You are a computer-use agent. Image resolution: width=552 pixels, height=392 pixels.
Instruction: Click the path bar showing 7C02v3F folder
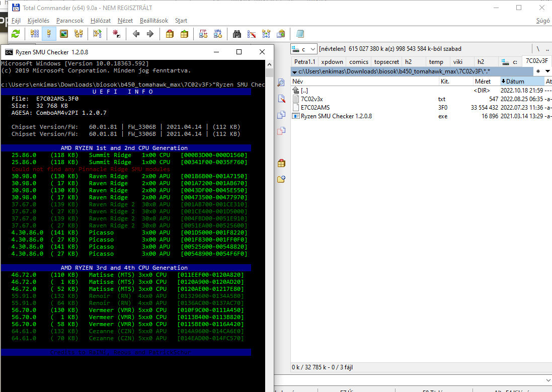(x=412, y=71)
